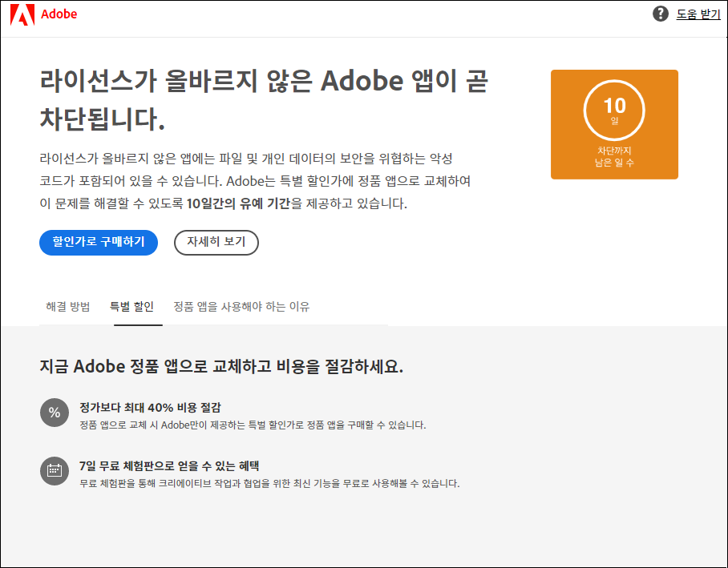The width and height of the screenshot is (728, 568).
Task: Click the 지금 Adobe 정품 앱으로 교체하고 heading
Action: (221, 367)
